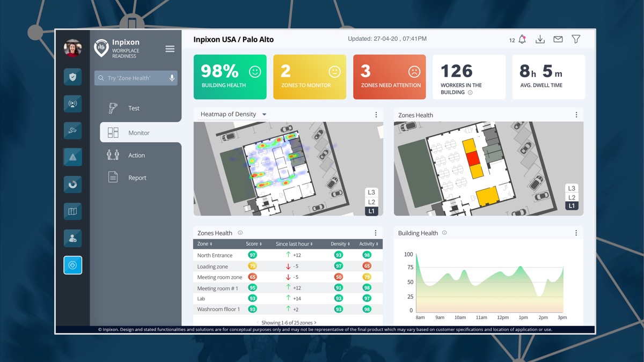Click the Loading zone row
The image size is (644, 362).
[x=288, y=266]
